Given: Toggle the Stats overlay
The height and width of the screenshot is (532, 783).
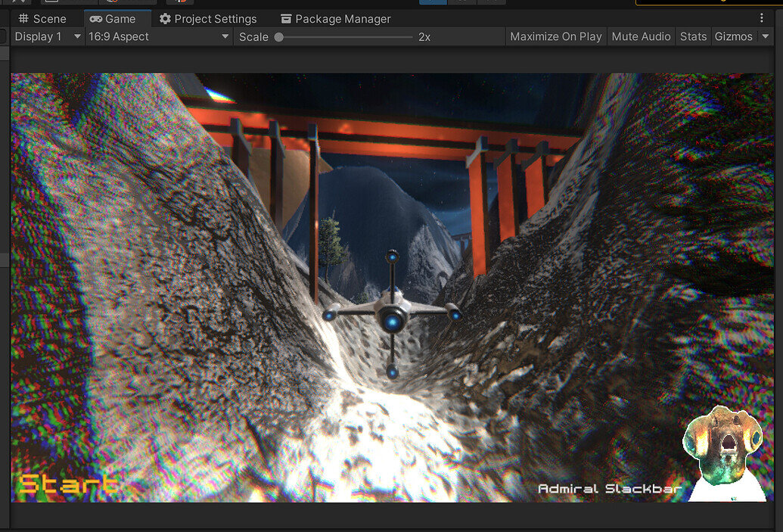Looking at the screenshot, I should (693, 36).
